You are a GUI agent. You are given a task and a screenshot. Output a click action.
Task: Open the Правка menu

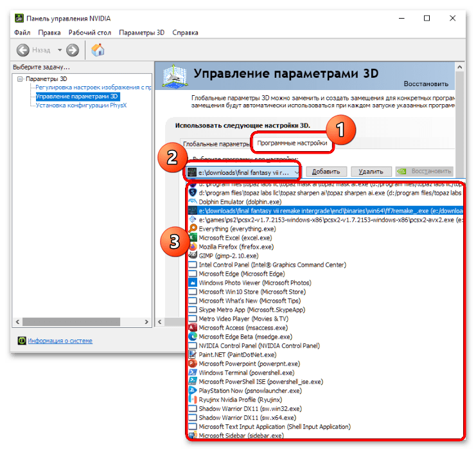(x=49, y=33)
